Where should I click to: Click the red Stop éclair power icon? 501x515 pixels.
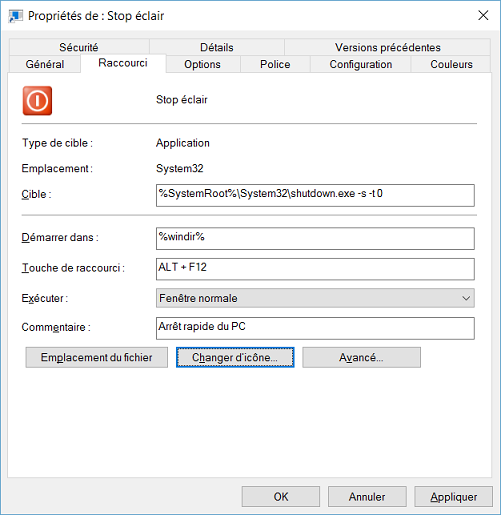[37, 101]
